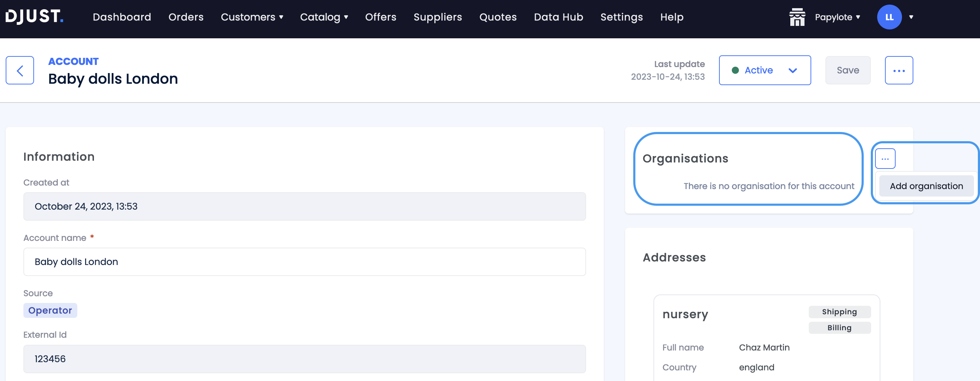Expand the Catalog dropdown menu
Image resolution: width=980 pixels, height=381 pixels.
pos(324,17)
